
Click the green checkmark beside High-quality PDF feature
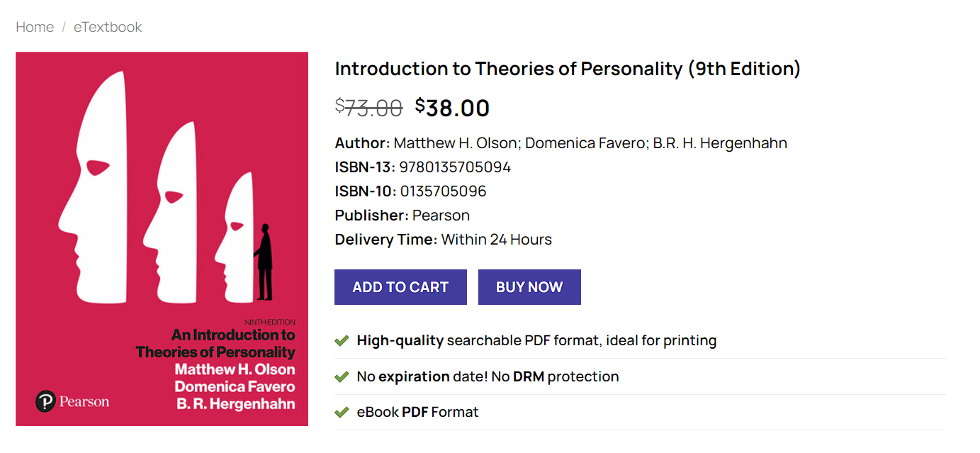click(x=341, y=340)
